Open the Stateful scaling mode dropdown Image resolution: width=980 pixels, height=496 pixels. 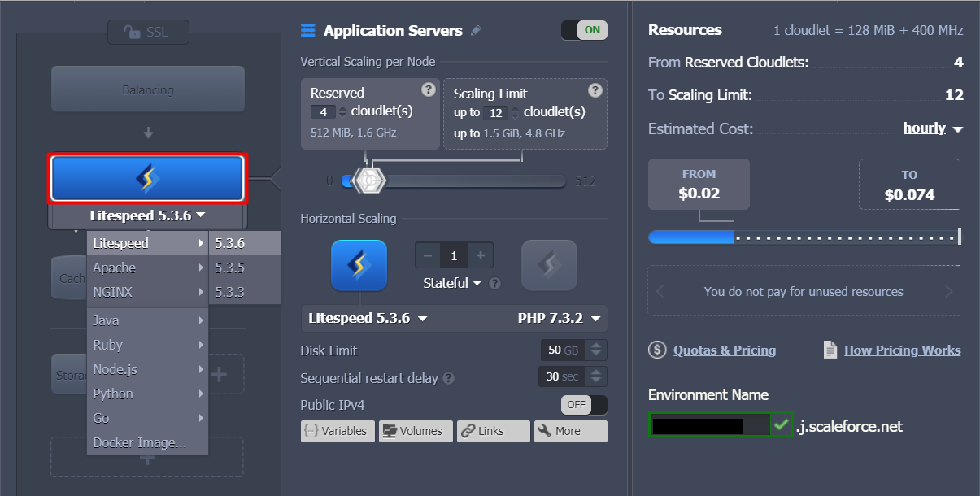(452, 283)
